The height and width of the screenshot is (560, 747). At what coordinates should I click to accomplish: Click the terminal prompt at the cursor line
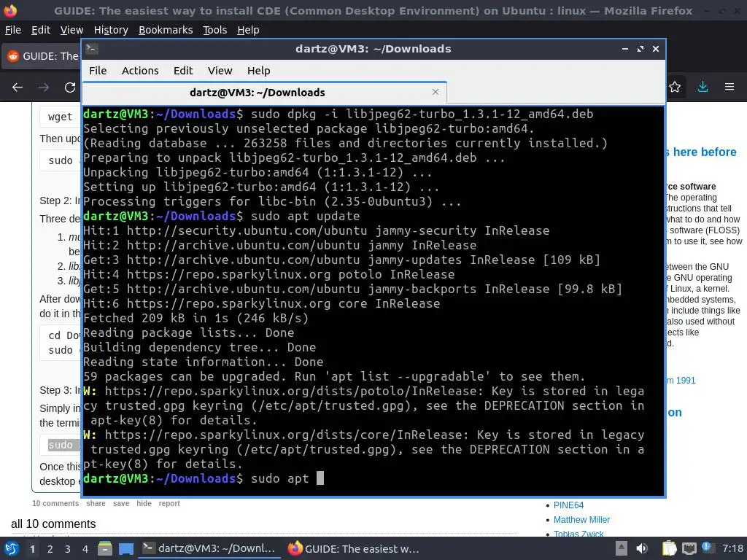[x=203, y=478]
